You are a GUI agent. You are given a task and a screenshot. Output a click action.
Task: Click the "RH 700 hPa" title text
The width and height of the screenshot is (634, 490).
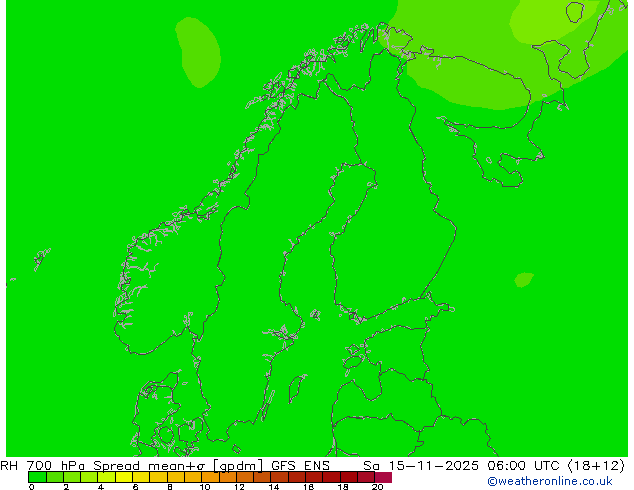42,465
